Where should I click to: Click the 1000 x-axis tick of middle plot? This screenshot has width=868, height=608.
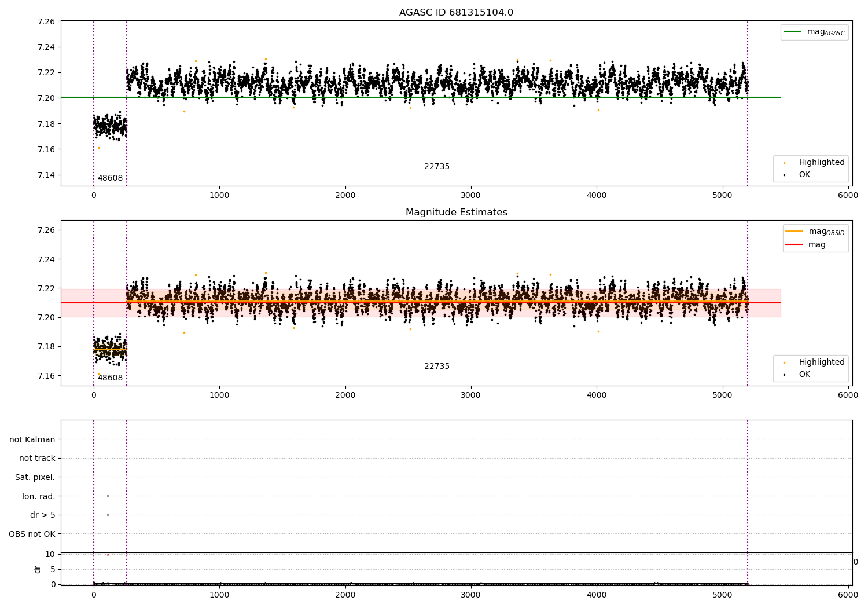click(x=219, y=395)
